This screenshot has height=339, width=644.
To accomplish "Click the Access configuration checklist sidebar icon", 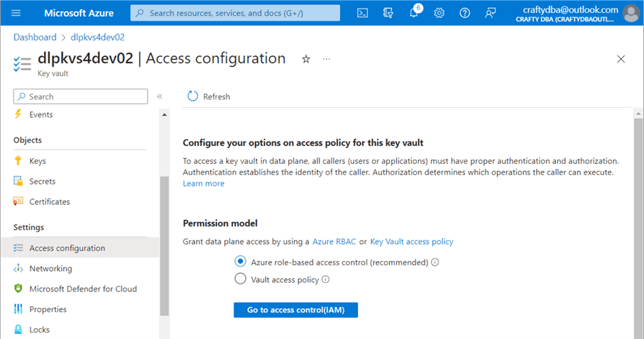I will pyautogui.click(x=18, y=248).
